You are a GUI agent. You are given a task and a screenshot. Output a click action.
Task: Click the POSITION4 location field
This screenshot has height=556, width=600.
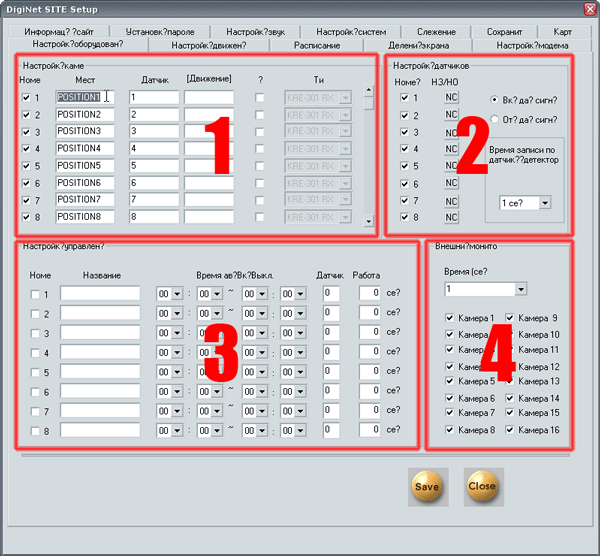click(85, 148)
